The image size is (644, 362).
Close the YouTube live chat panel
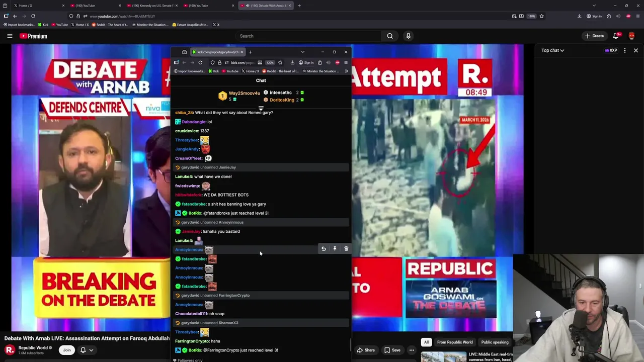[636, 50]
